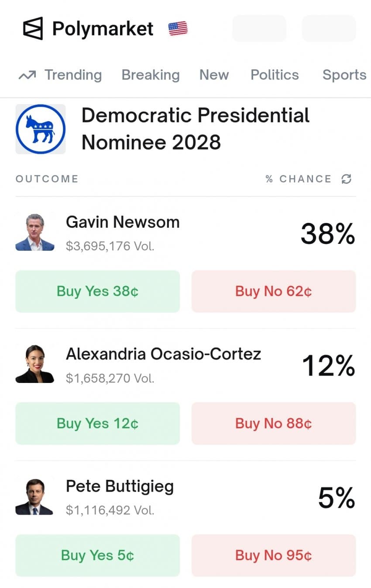Click Pete Buttigieg's profile photo
Viewport: 371px width, 588px height.
pyautogui.click(x=35, y=496)
